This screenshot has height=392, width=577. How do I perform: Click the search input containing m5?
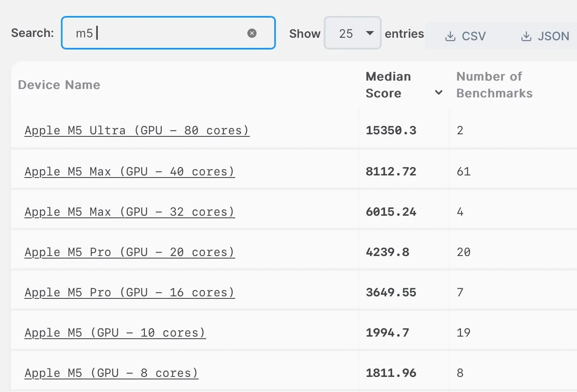(x=168, y=33)
